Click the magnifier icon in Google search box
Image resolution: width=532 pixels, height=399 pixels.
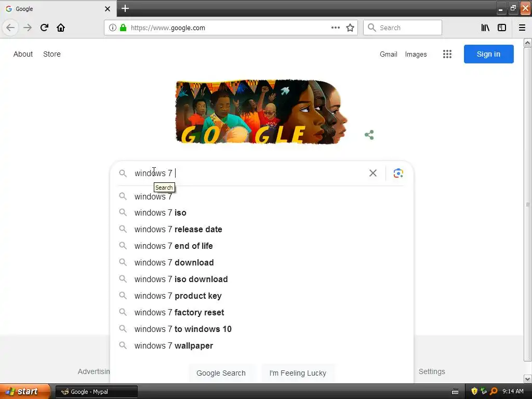(x=123, y=173)
